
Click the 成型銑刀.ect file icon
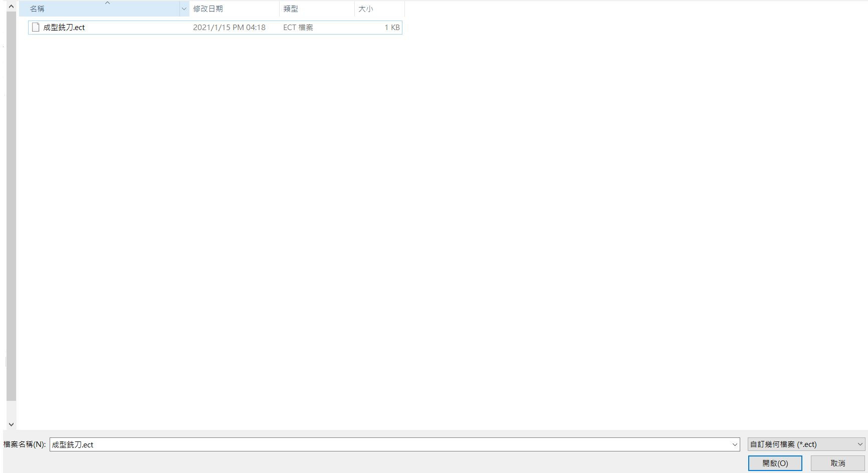[36, 28]
